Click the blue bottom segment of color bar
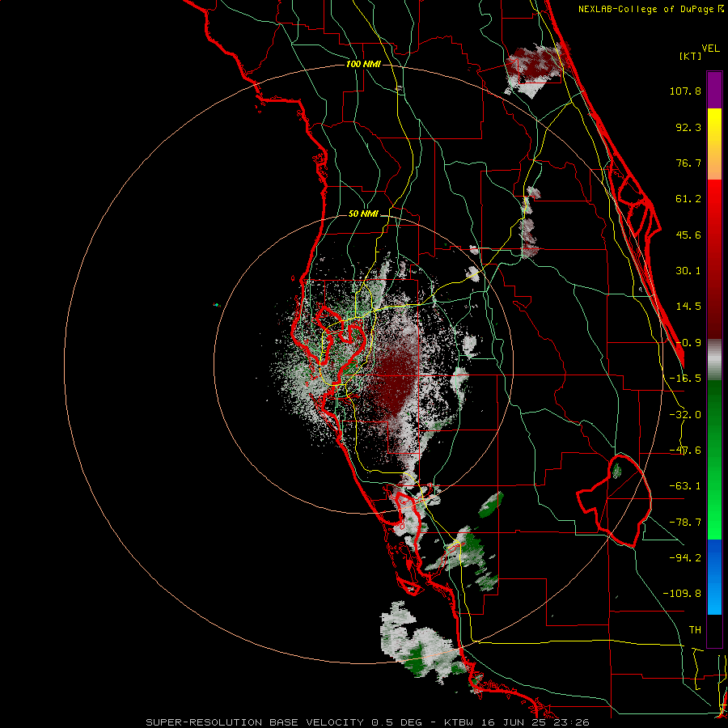This screenshot has height=728, width=728. [714, 577]
